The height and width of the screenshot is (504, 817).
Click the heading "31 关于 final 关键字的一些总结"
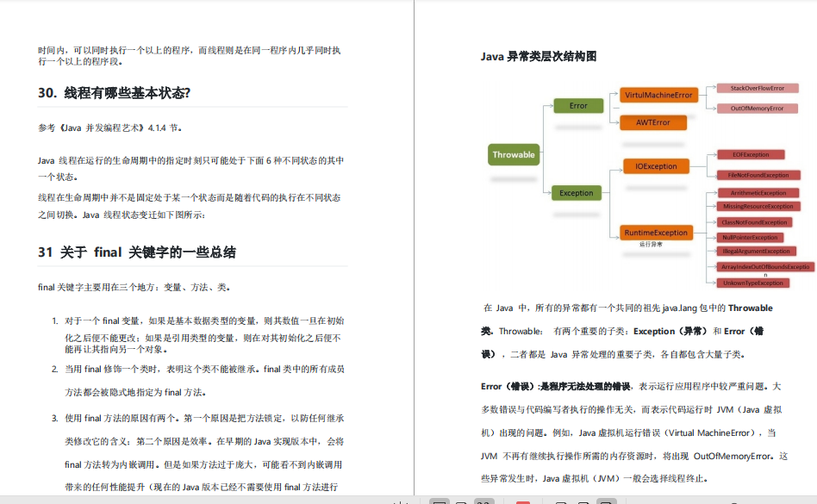136,252
